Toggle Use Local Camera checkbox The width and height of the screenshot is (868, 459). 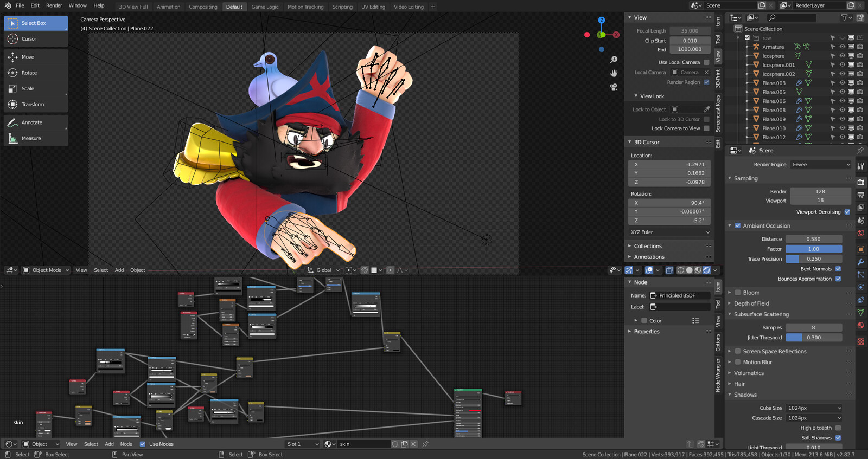pyautogui.click(x=706, y=62)
